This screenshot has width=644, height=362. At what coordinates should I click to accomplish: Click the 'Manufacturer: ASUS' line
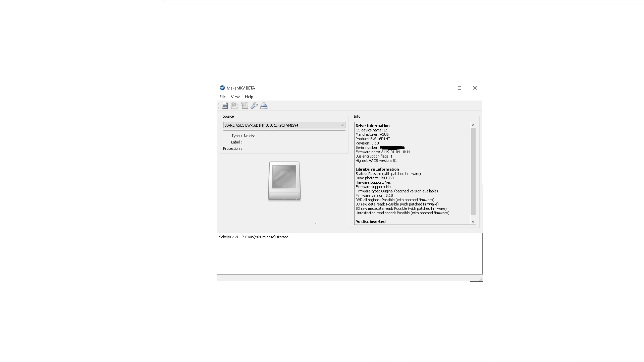point(372,134)
